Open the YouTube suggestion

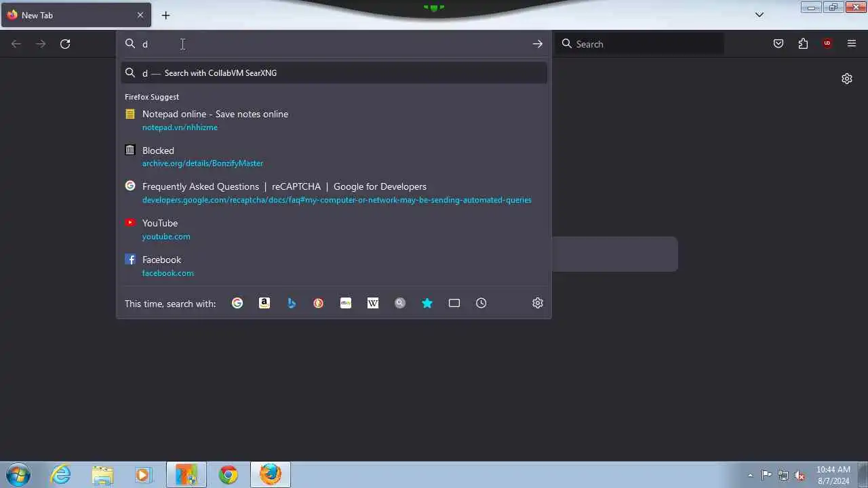click(334, 229)
